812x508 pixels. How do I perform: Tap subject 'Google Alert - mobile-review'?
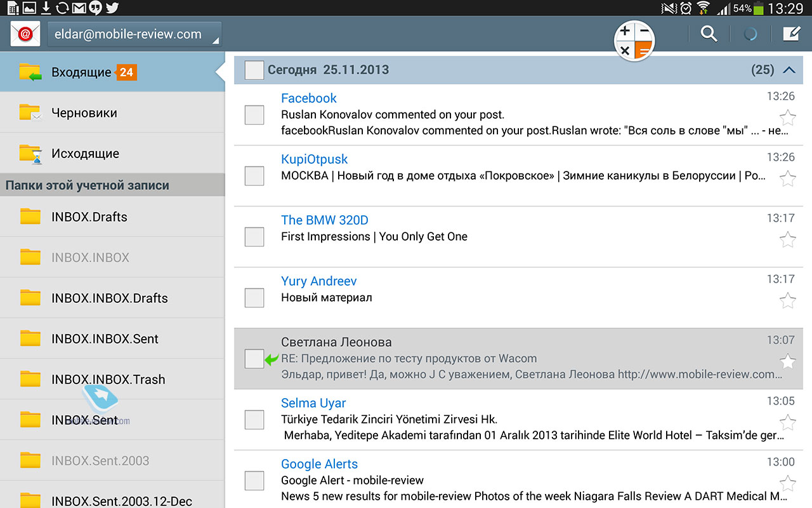pos(352,480)
